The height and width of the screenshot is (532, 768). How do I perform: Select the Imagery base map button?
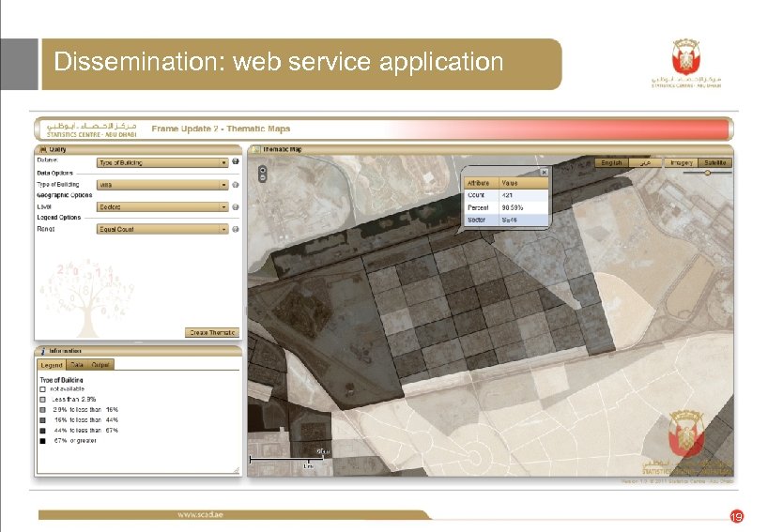(x=682, y=162)
